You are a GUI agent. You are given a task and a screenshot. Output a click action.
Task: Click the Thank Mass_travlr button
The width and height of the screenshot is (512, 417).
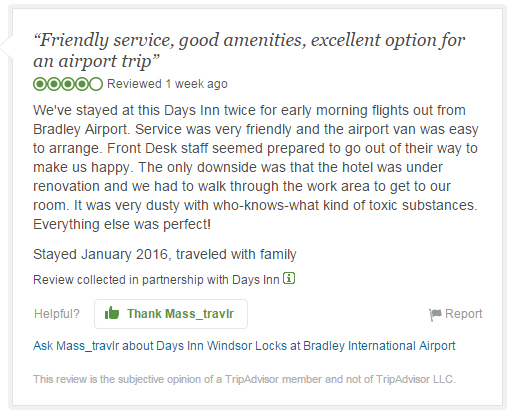coord(171,314)
